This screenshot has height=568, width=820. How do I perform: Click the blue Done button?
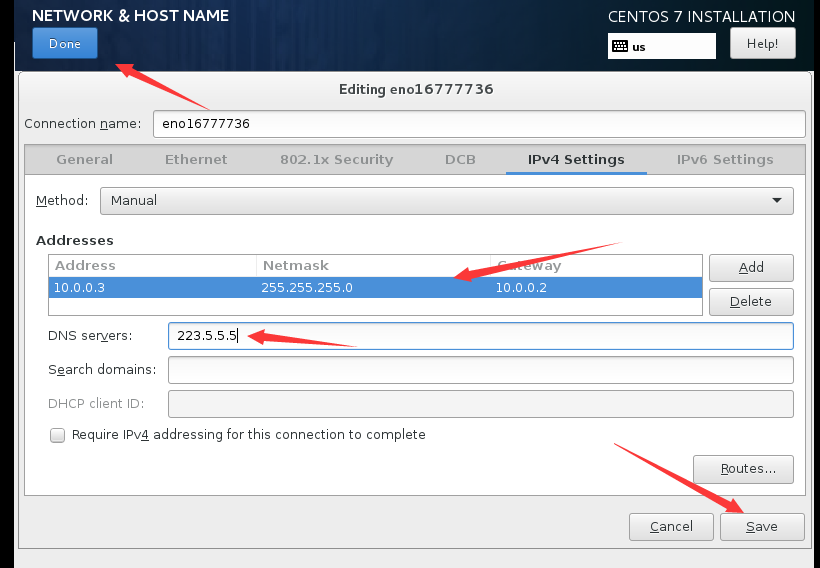pyautogui.click(x=65, y=43)
